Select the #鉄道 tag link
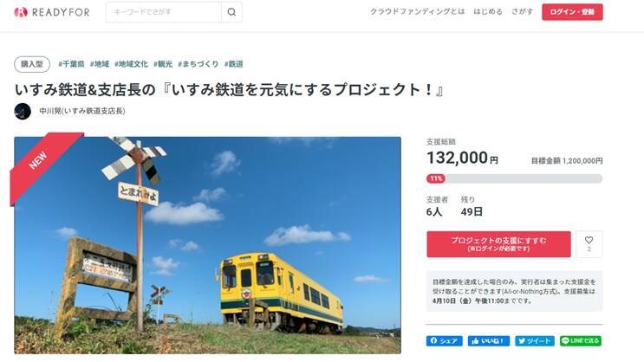 [234, 64]
